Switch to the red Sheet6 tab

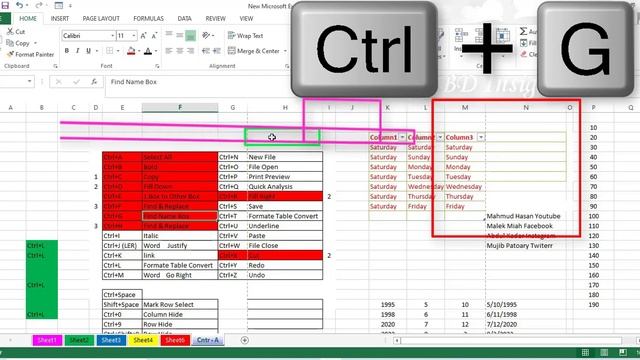point(175,340)
